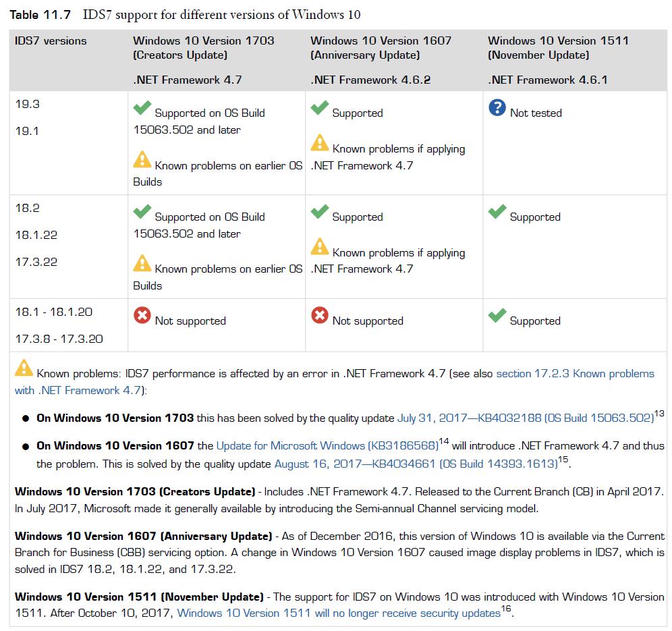
Task: Click warning triangle beside 'Known problems: IDS7 performance'
Action: [24, 368]
